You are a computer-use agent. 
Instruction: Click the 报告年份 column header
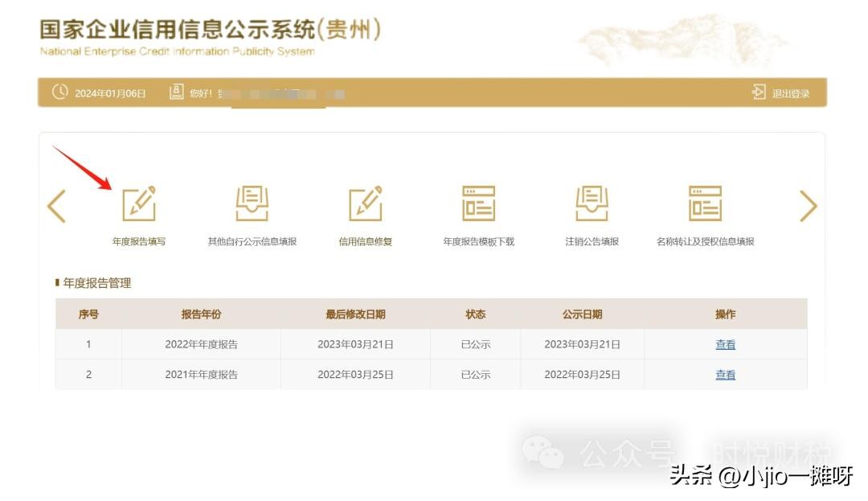(201, 314)
